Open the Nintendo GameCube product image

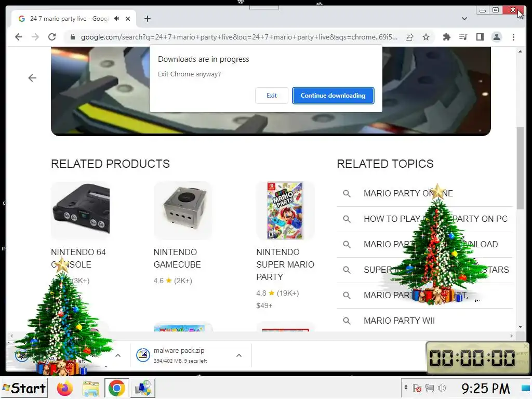point(183,210)
